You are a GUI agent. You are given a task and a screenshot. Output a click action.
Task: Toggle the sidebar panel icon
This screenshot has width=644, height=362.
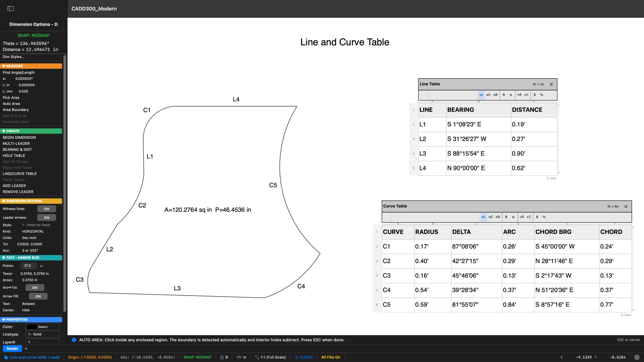coord(10,9)
